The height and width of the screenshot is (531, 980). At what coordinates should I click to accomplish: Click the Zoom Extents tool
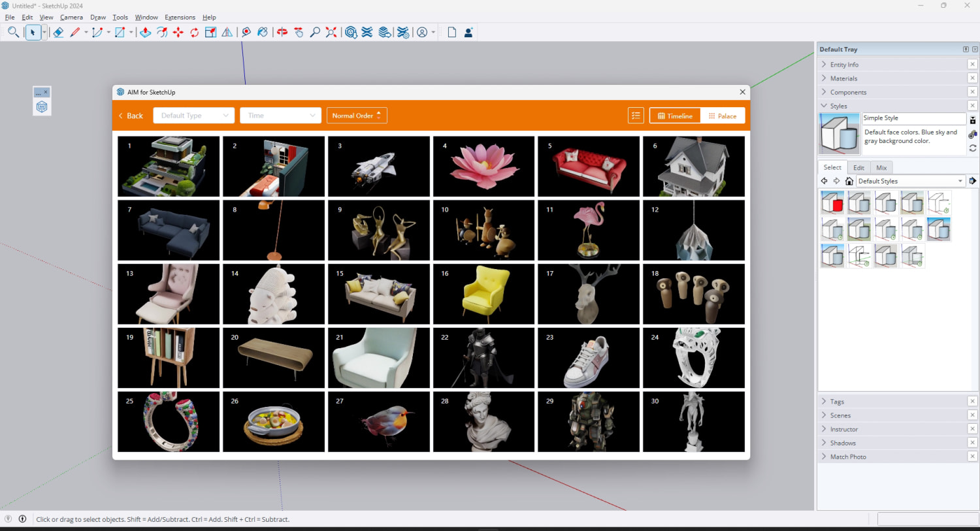click(x=331, y=32)
